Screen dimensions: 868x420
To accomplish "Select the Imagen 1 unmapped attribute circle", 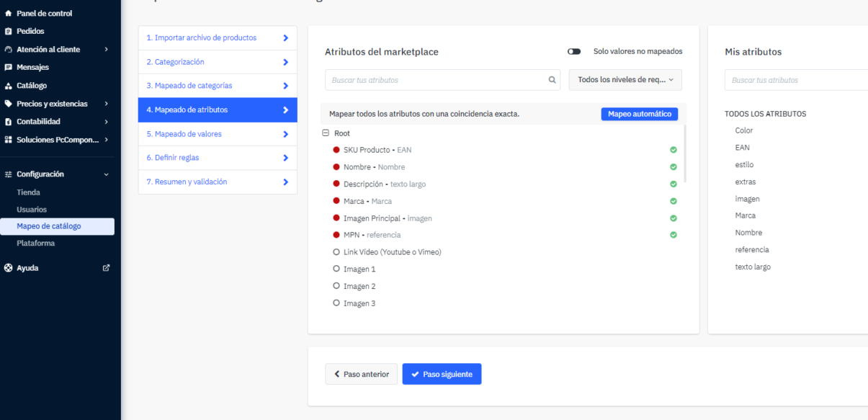I will 336,269.
